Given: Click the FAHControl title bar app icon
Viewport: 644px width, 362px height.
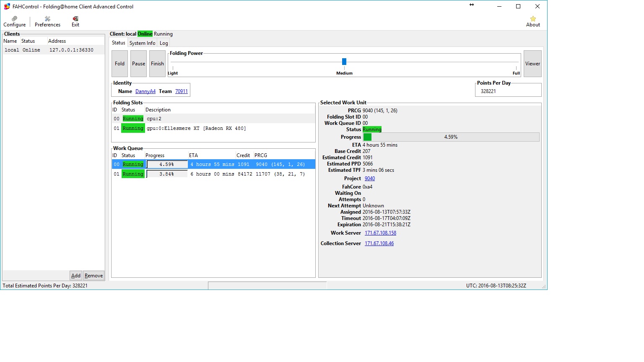Looking at the screenshot, I should coord(7,6).
